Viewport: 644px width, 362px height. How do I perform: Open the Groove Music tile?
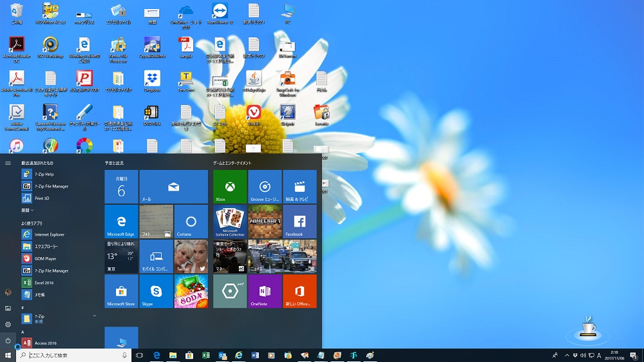click(x=265, y=187)
